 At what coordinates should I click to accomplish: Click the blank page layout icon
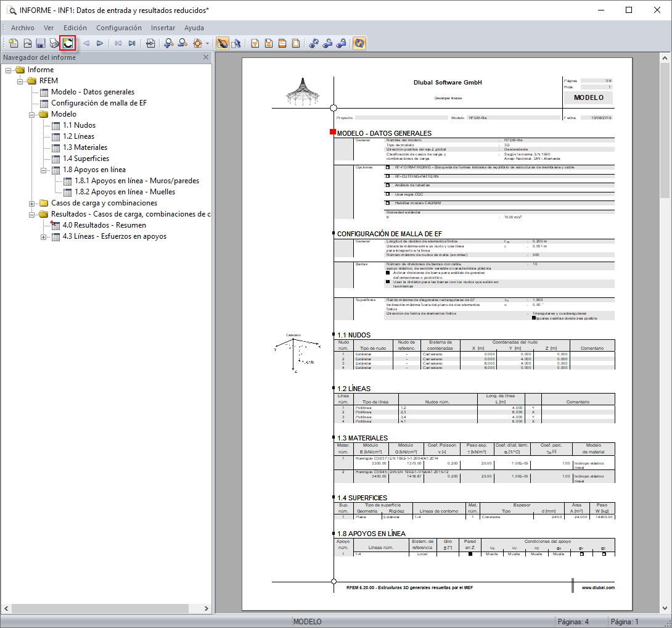[296, 43]
